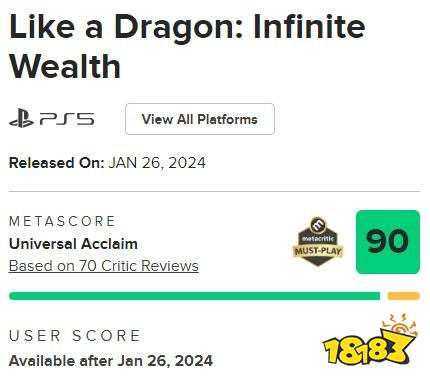This screenshot has height=382, width=430.
Task: Click the METASCORE heading
Action: pyautogui.click(x=62, y=221)
